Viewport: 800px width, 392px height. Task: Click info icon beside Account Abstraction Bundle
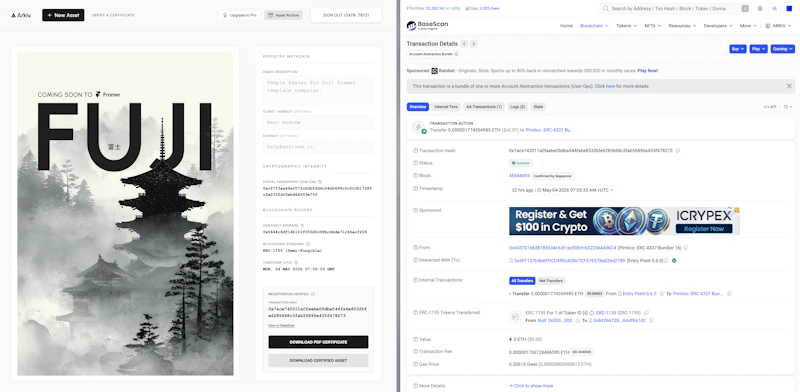[x=456, y=54]
